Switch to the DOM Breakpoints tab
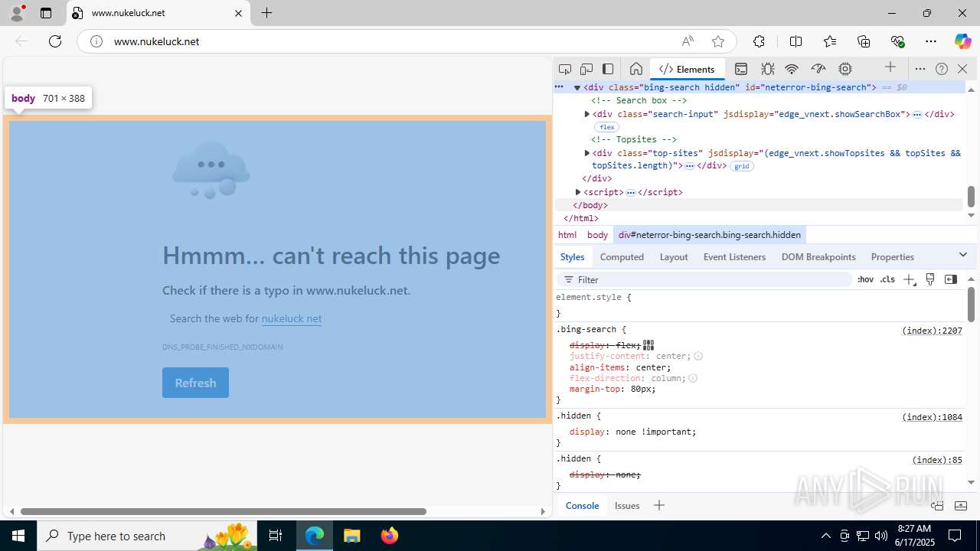The image size is (980, 551). (818, 257)
